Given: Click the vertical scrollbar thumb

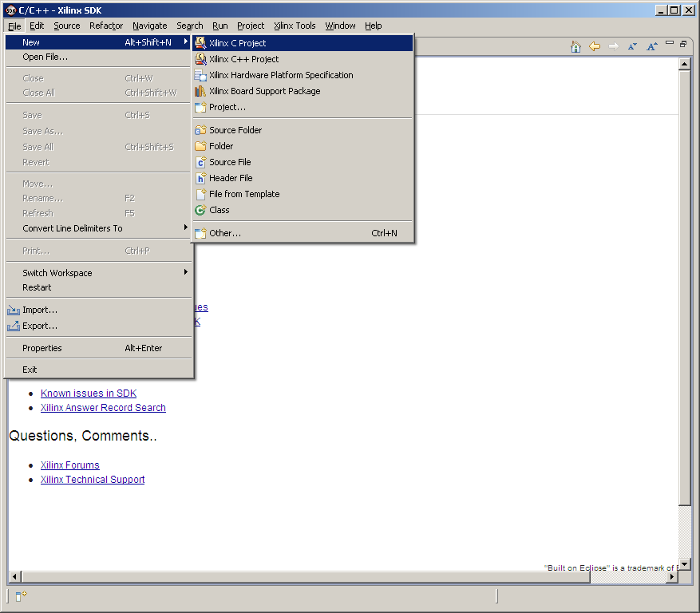Looking at the screenshot, I should [684, 287].
